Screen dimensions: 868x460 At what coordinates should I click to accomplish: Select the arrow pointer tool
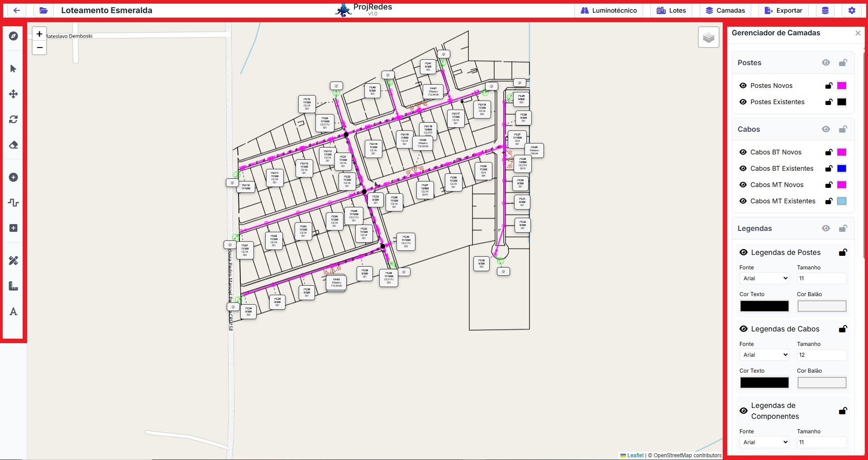(x=13, y=69)
